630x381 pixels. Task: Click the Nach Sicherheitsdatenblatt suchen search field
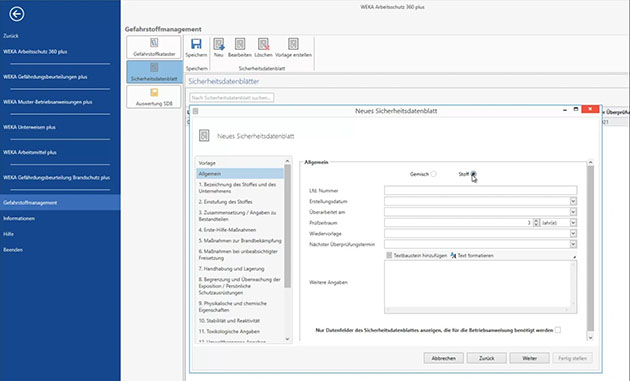[x=231, y=98]
